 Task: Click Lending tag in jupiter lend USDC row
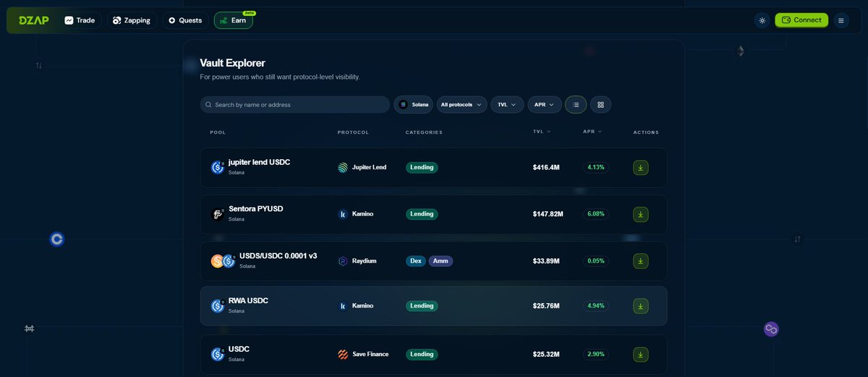coord(422,167)
